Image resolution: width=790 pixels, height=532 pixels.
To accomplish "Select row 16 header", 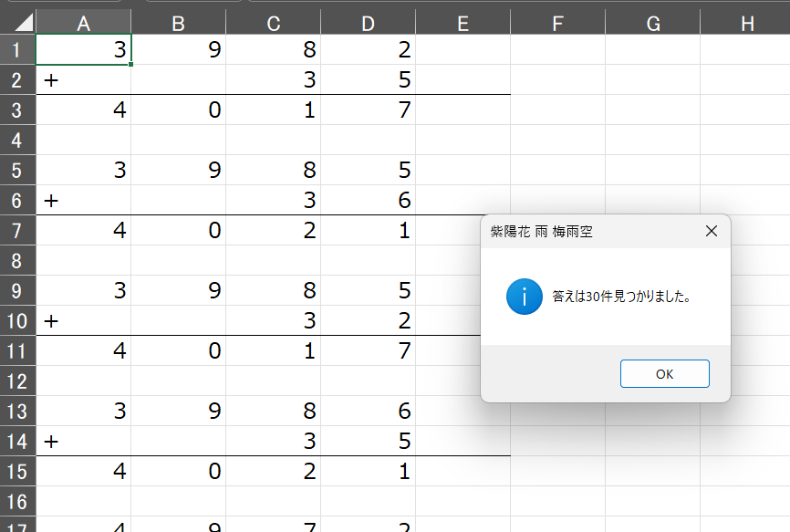I will tap(17, 501).
